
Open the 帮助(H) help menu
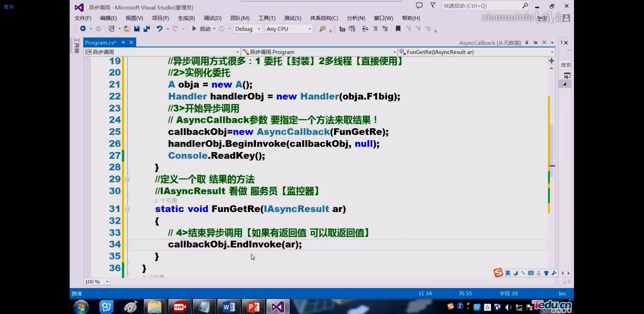click(411, 18)
